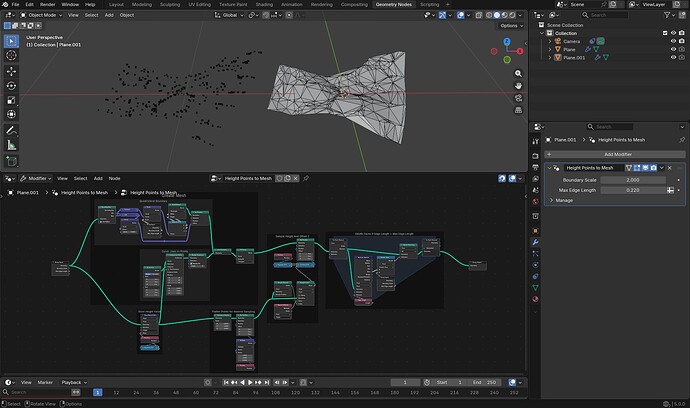Open the outliner filter dropdown

coord(669,15)
